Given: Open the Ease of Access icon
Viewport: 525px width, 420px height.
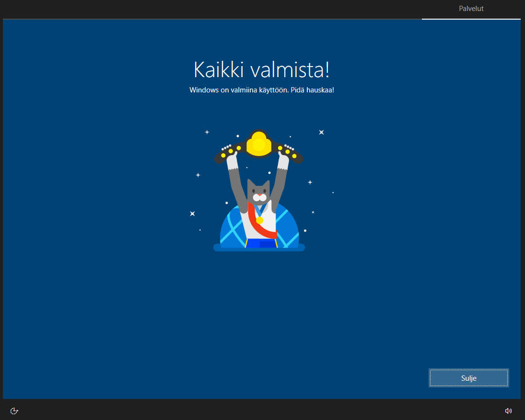Looking at the screenshot, I should (14, 410).
